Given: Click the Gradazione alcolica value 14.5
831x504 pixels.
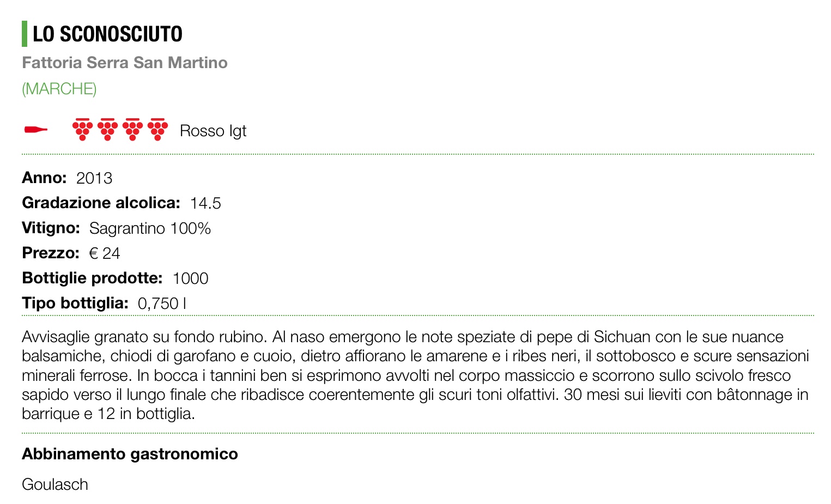Looking at the screenshot, I should point(205,203).
